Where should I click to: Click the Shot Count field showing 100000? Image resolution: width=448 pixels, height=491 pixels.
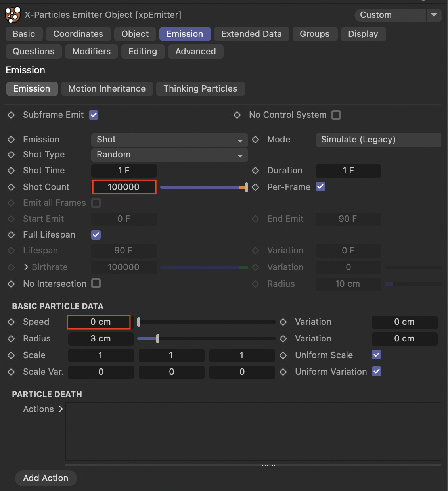tap(124, 187)
